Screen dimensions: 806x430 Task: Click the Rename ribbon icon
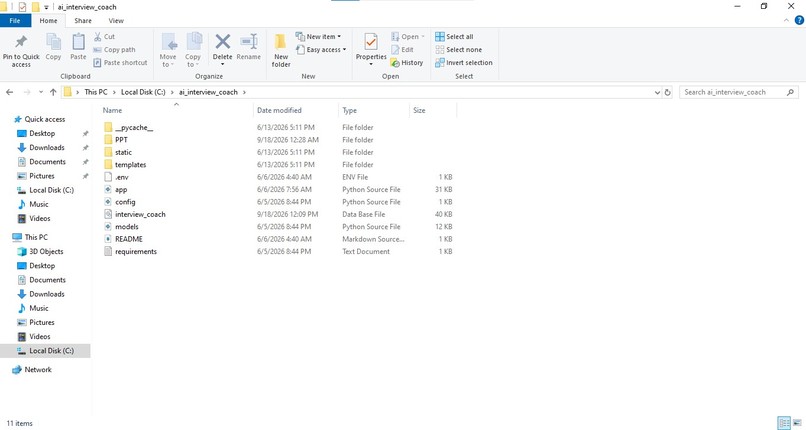point(249,41)
